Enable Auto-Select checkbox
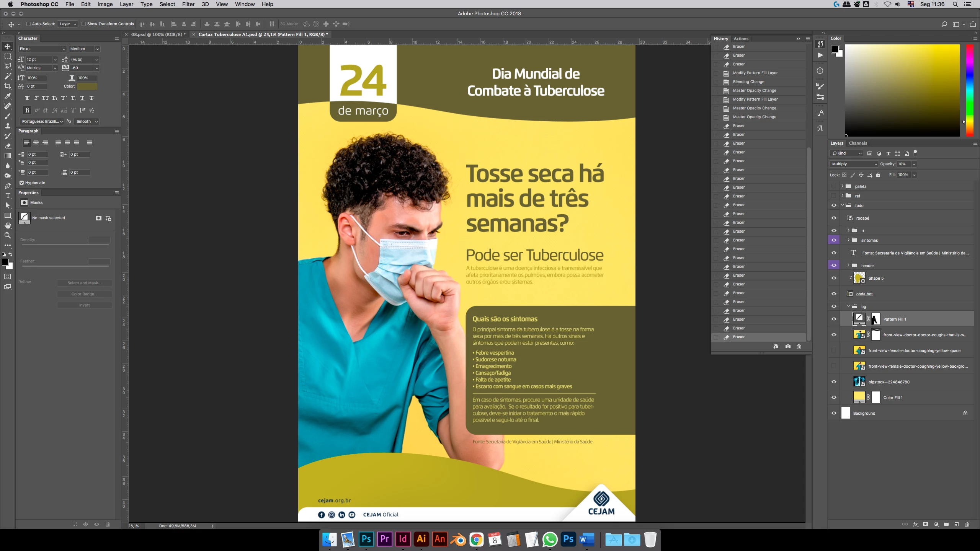The width and height of the screenshot is (980, 551). [x=28, y=24]
